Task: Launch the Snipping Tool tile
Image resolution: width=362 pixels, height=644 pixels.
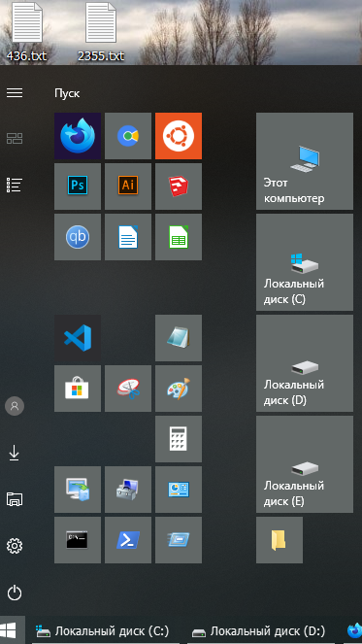Action: click(x=128, y=389)
